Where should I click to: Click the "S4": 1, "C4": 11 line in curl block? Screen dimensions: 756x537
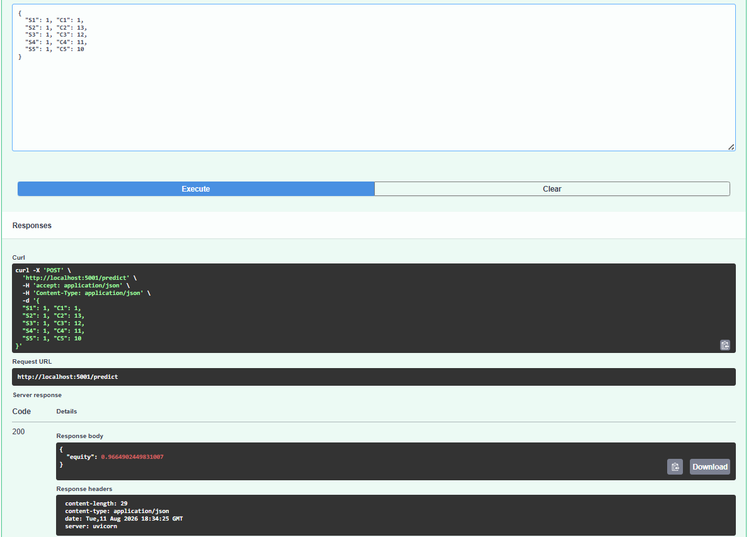[x=53, y=331]
